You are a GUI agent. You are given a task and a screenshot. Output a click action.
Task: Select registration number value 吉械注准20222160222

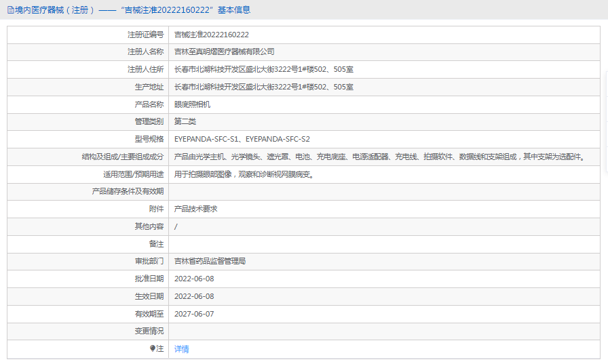tap(211, 35)
